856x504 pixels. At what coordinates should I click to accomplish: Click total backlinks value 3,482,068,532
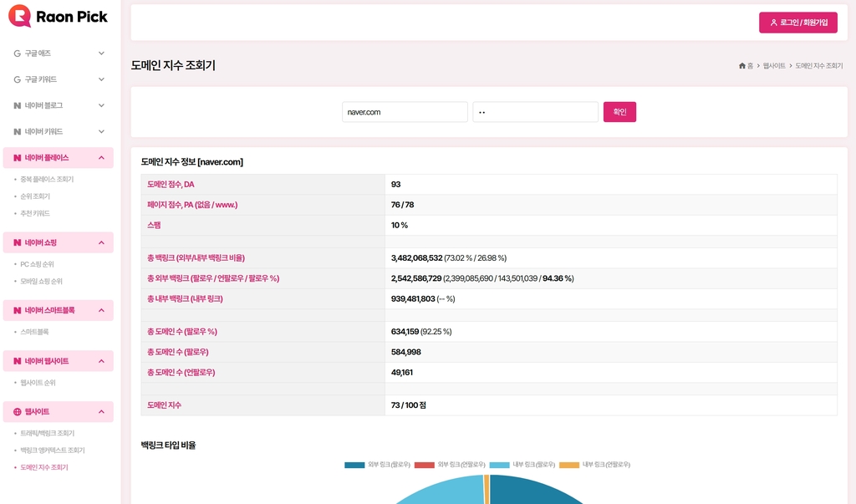[x=416, y=257]
